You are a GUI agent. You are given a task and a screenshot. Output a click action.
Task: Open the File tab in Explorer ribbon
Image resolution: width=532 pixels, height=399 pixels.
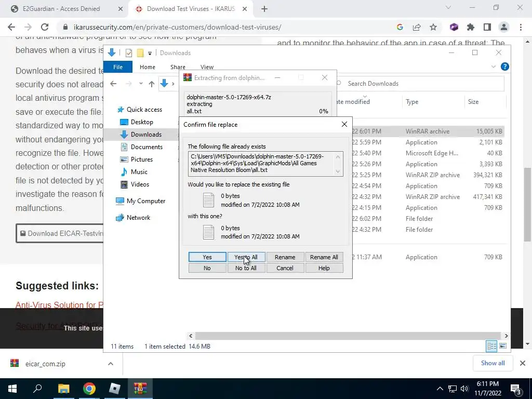click(118, 67)
